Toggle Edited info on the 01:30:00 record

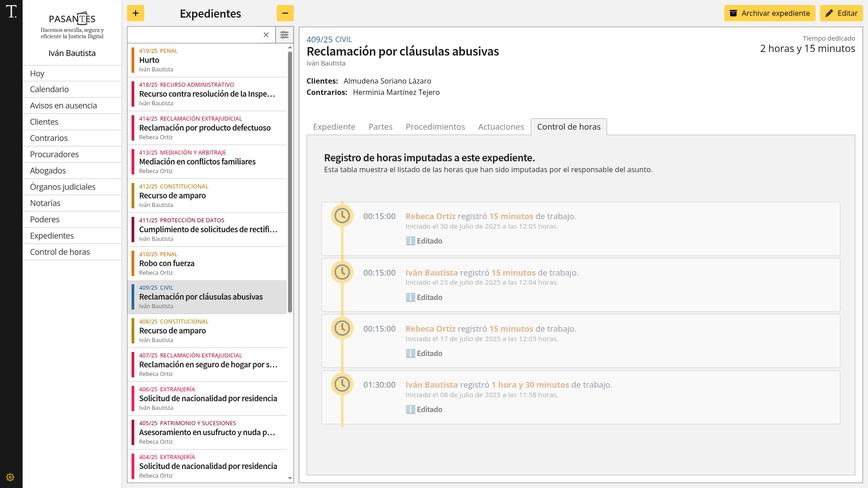(424, 409)
